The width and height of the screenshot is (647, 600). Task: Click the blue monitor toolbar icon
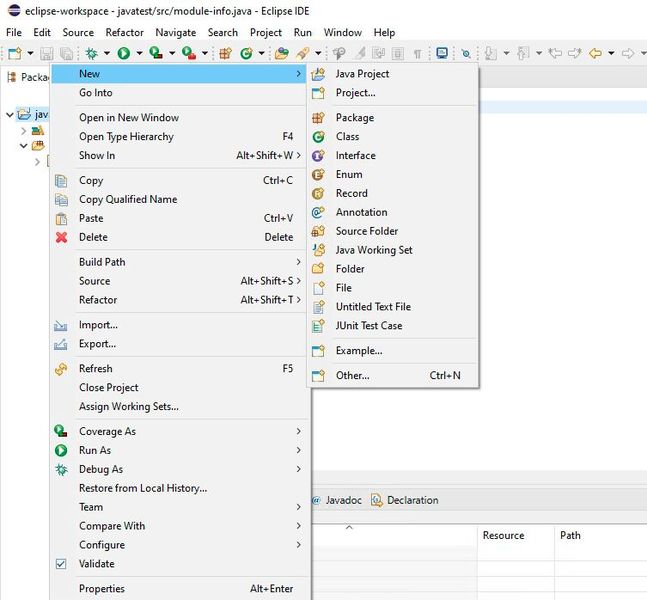(442, 53)
